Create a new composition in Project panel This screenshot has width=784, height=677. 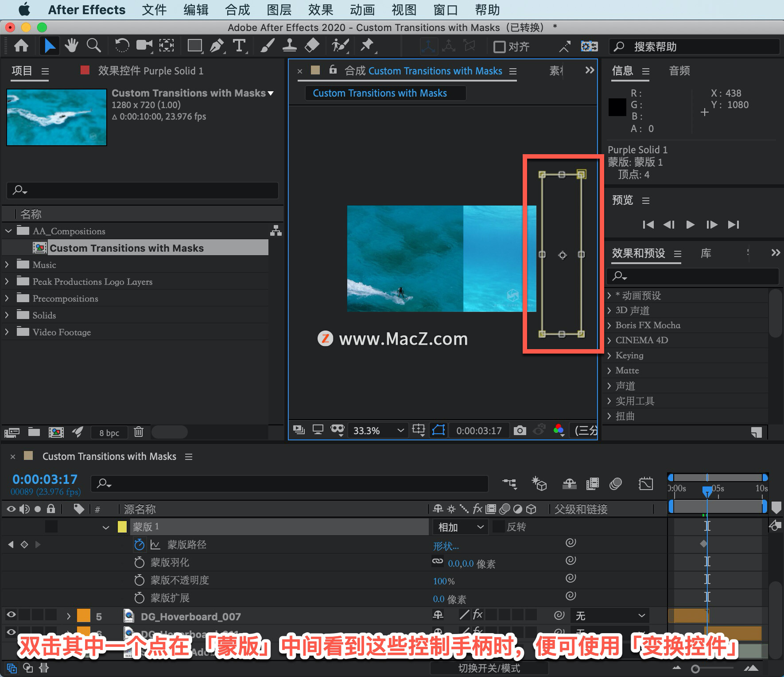[56, 432]
